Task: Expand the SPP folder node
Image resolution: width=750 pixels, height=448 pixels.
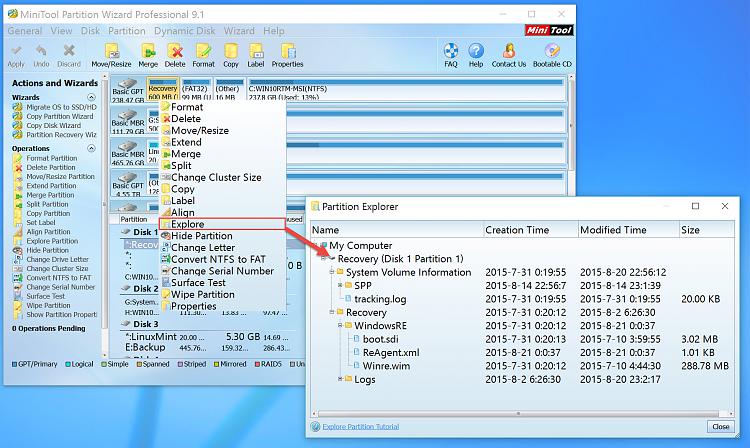Action: (x=340, y=285)
